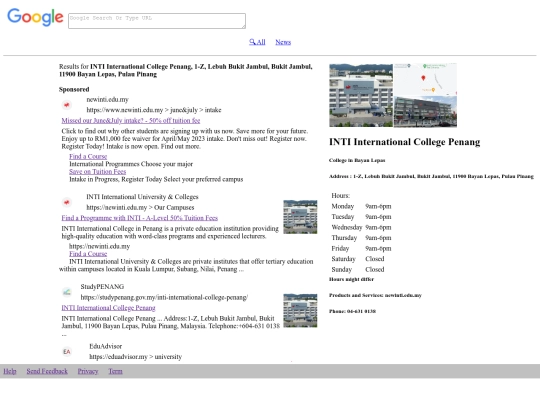Switch to the News tab

tap(283, 42)
